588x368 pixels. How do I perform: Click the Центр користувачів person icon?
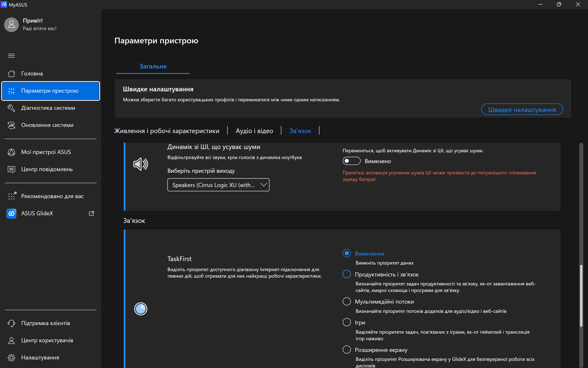11,340
